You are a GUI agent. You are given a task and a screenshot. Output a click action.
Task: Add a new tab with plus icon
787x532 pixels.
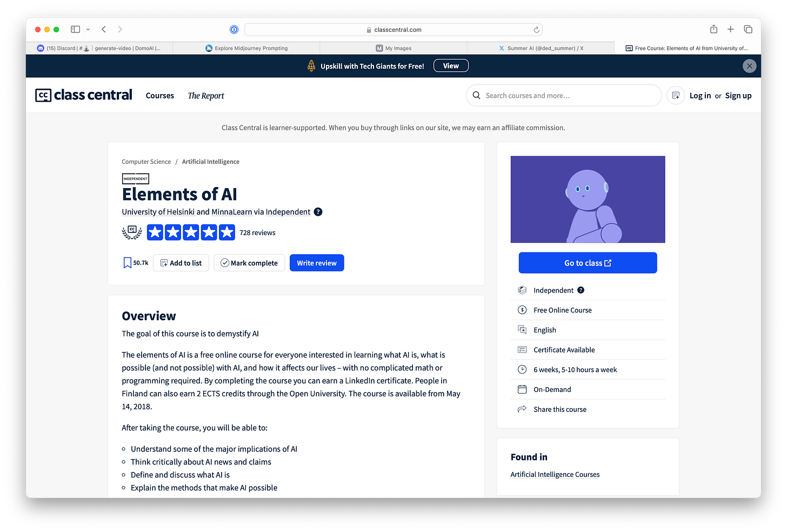coord(730,29)
